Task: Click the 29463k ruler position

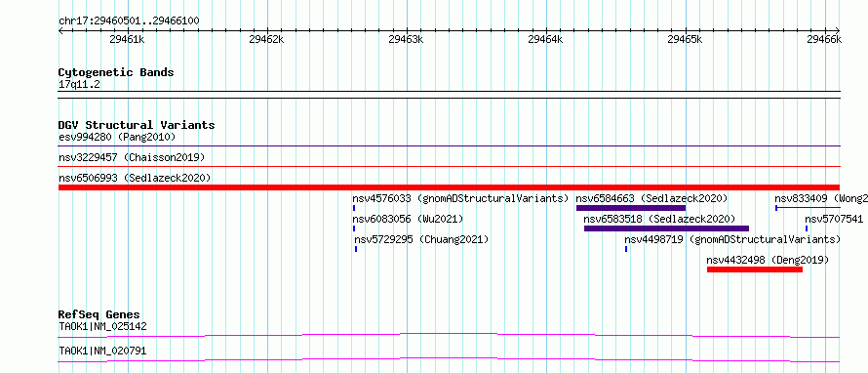Action: pyautogui.click(x=407, y=39)
